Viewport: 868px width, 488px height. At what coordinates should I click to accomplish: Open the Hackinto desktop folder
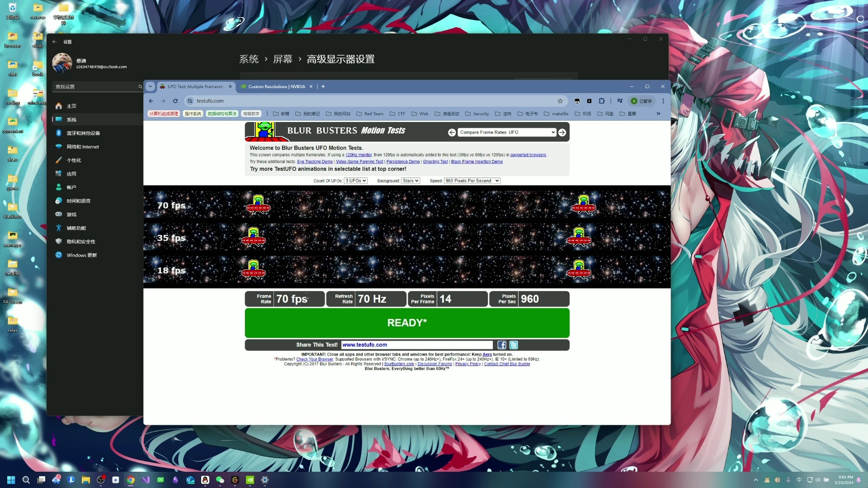click(x=13, y=210)
